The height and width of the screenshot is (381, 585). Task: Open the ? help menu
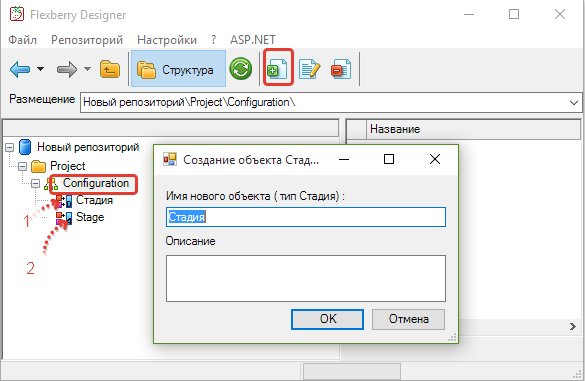213,40
